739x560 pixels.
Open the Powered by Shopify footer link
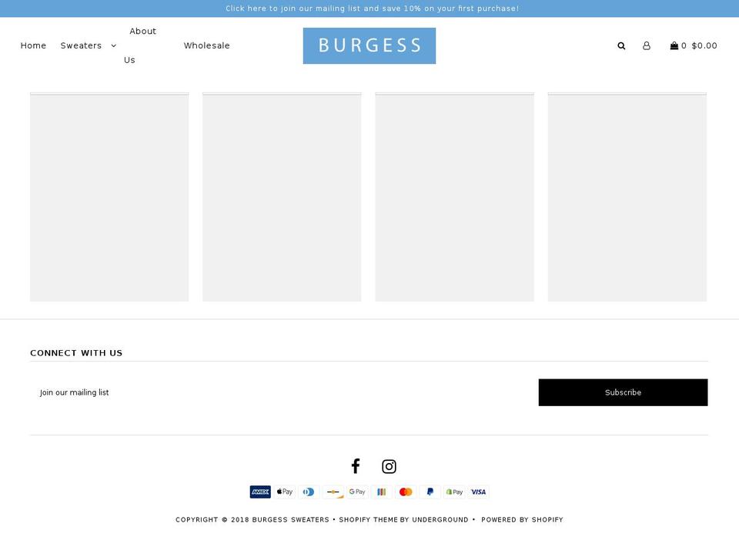[522, 519]
